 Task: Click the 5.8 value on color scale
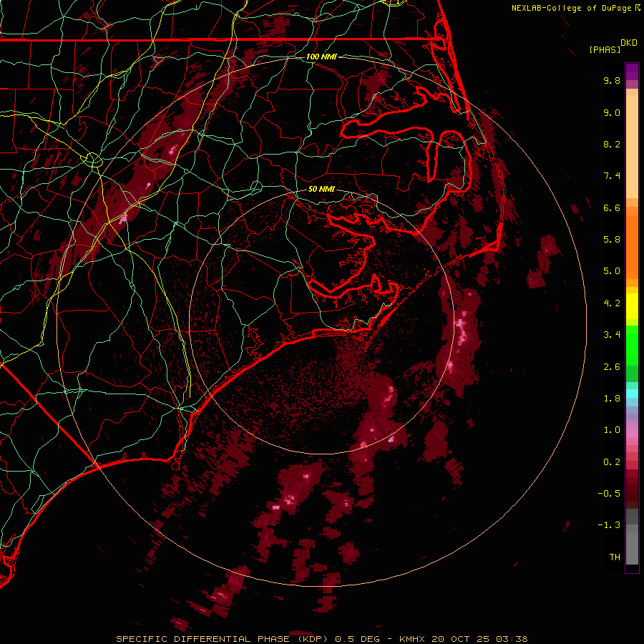(x=612, y=240)
